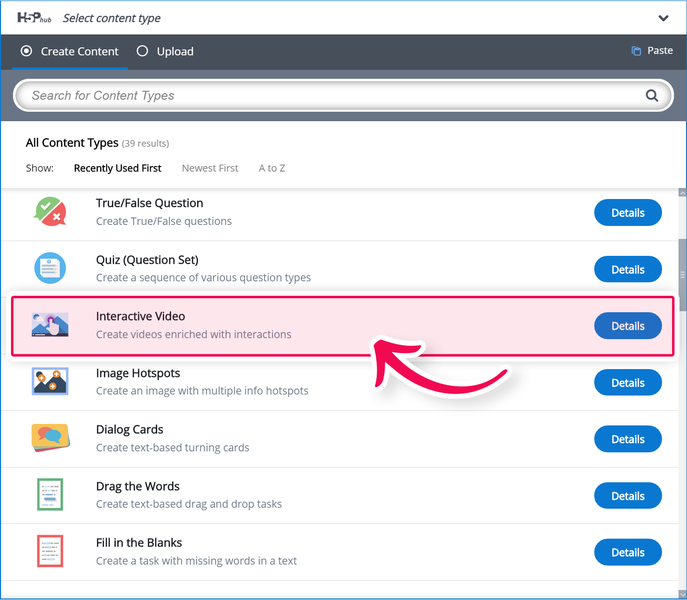The width and height of the screenshot is (687, 600).
Task: Sort by Recently Used First
Action: (117, 168)
